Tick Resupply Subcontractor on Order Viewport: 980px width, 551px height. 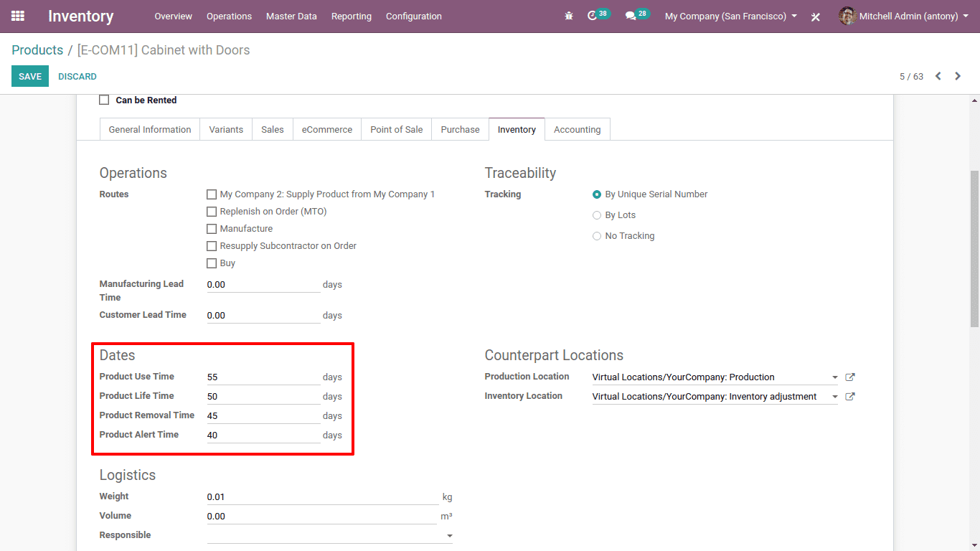[212, 246]
